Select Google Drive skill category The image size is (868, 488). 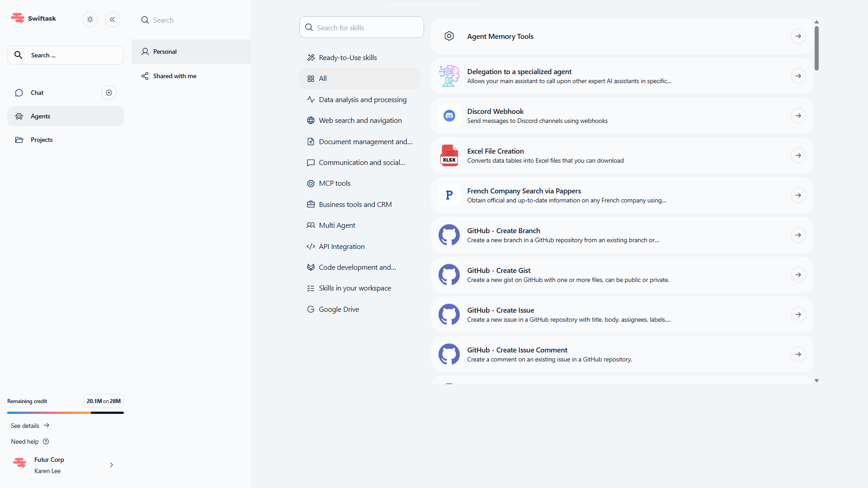pos(339,310)
